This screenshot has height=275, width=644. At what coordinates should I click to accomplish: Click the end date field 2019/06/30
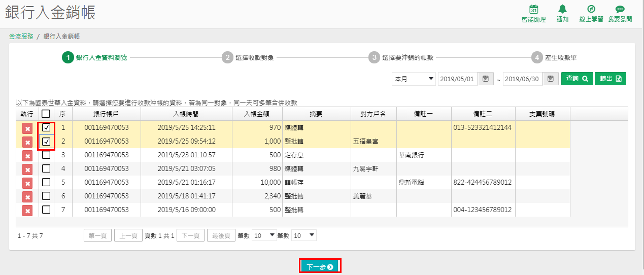click(523, 79)
